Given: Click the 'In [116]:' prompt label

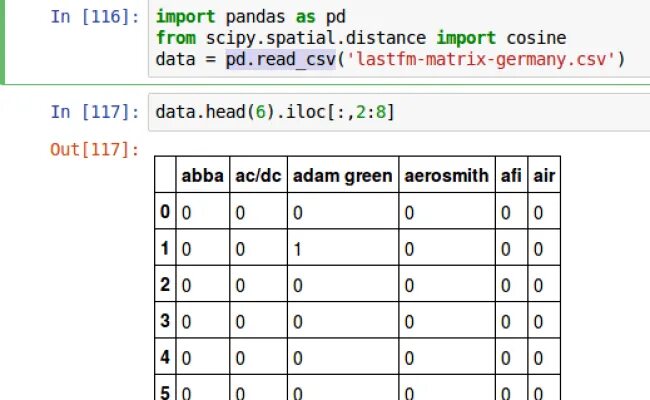Looking at the screenshot, I should point(95,17).
